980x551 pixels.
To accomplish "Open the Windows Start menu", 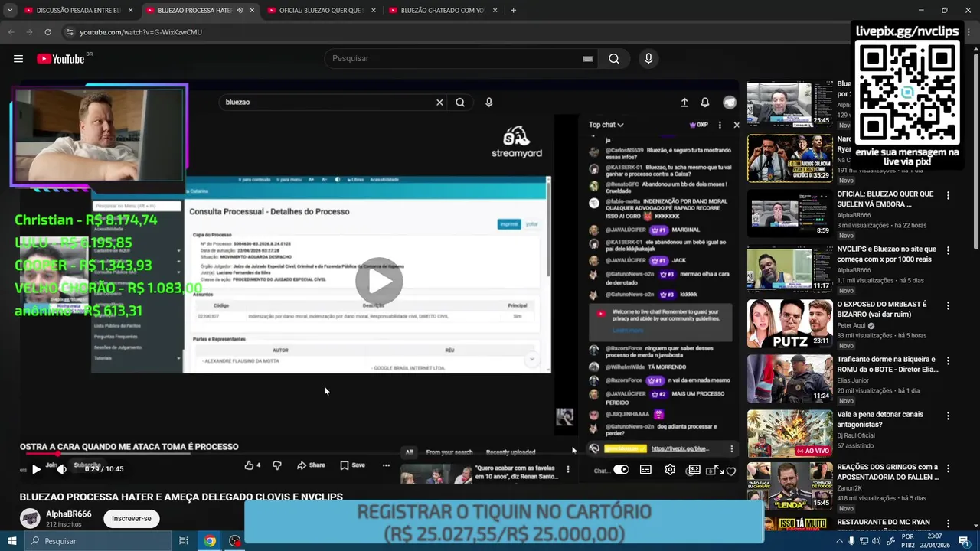I will (x=12, y=541).
